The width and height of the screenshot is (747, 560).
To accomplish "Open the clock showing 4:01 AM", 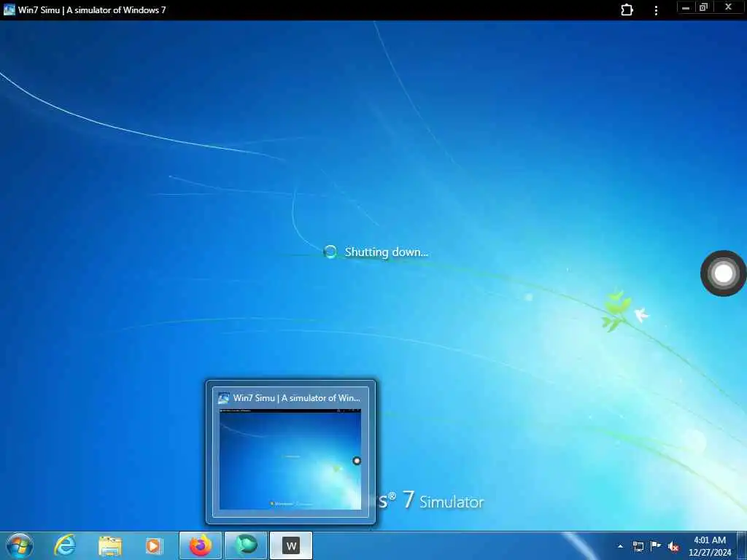I will [x=709, y=546].
